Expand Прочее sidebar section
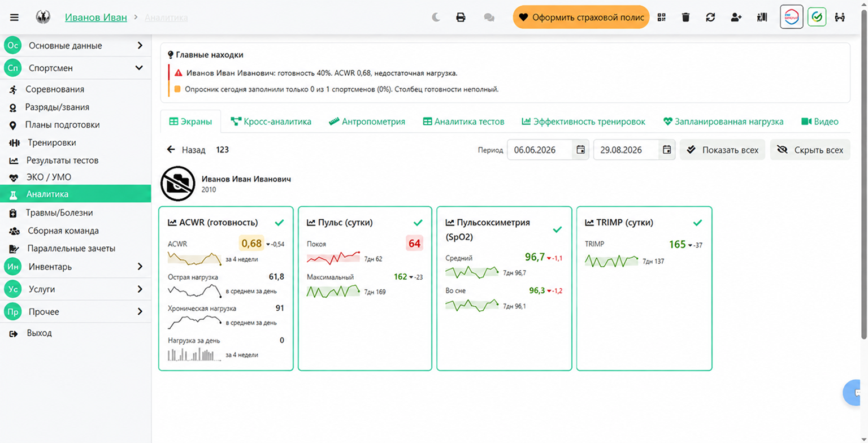The width and height of the screenshot is (868, 443). [x=75, y=311]
